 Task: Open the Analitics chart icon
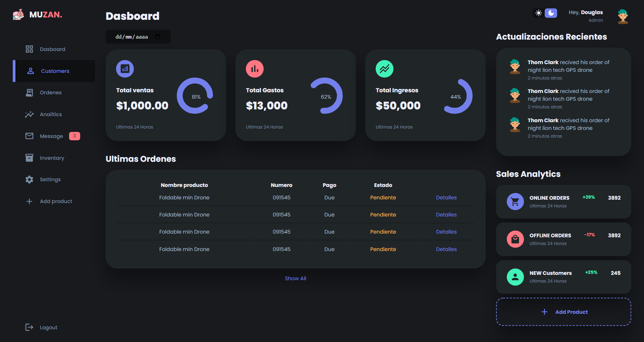29,114
